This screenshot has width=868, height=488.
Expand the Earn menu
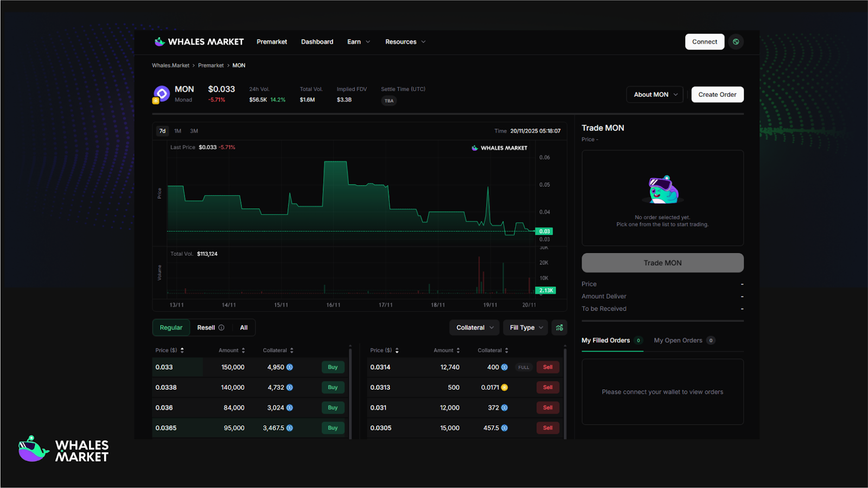(x=359, y=42)
